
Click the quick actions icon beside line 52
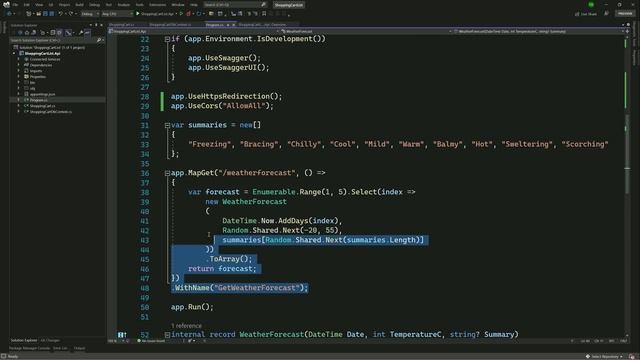pos(122,335)
